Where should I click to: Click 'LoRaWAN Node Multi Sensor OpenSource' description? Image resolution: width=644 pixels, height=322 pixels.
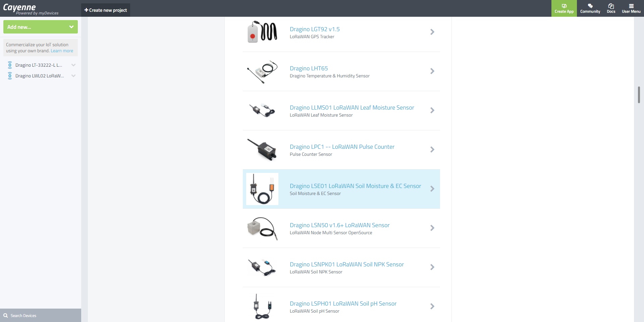(x=331, y=233)
